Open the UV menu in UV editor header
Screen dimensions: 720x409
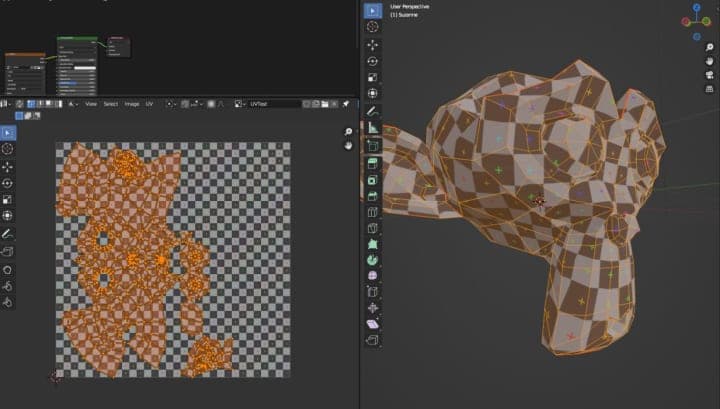tap(149, 103)
